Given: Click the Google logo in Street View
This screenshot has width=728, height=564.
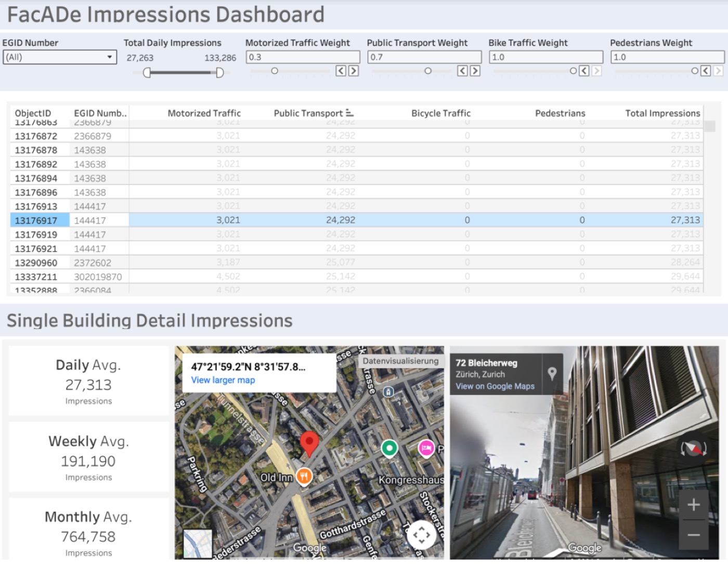Looking at the screenshot, I should 585,547.
